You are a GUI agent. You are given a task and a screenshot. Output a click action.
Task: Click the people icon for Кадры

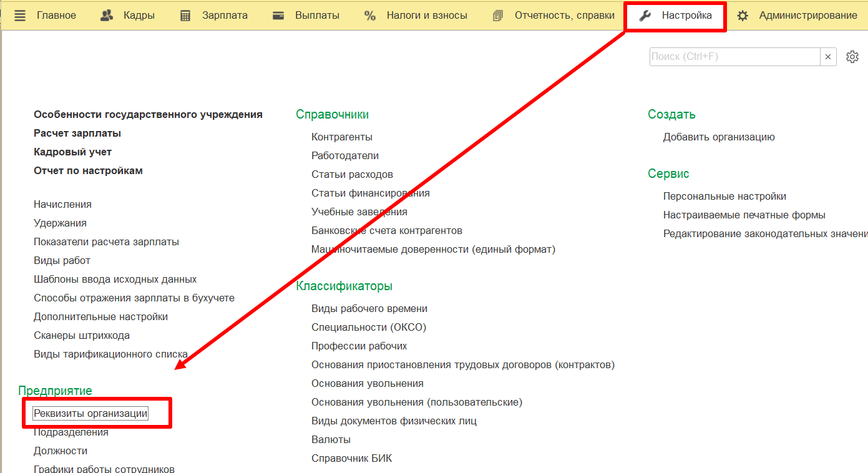click(x=107, y=16)
